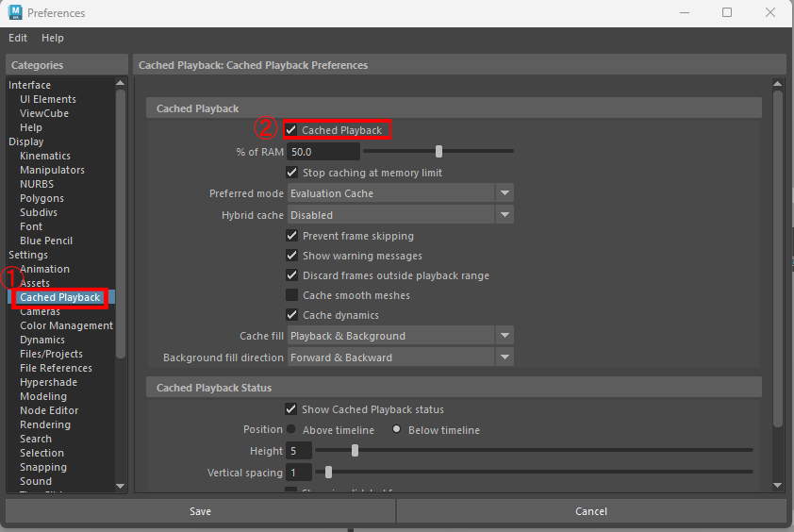Screen dimensions: 794x532
Task: Click the Maya app icon in title bar
Action: coord(14,13)
